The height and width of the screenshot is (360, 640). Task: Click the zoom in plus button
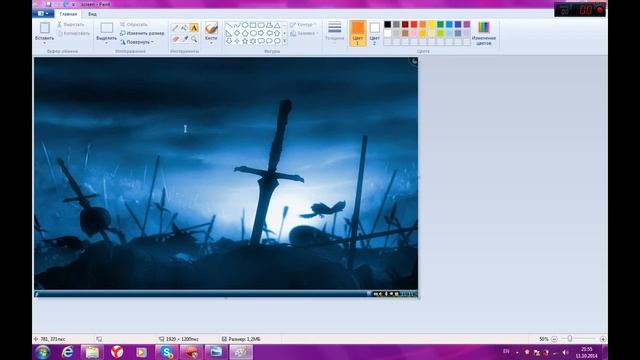603,339
